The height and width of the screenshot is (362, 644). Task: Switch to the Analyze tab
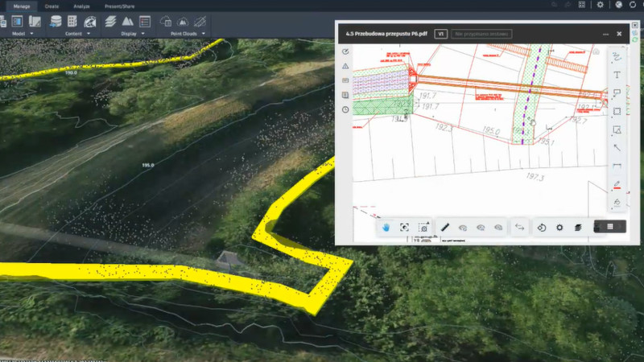[81, 6]
